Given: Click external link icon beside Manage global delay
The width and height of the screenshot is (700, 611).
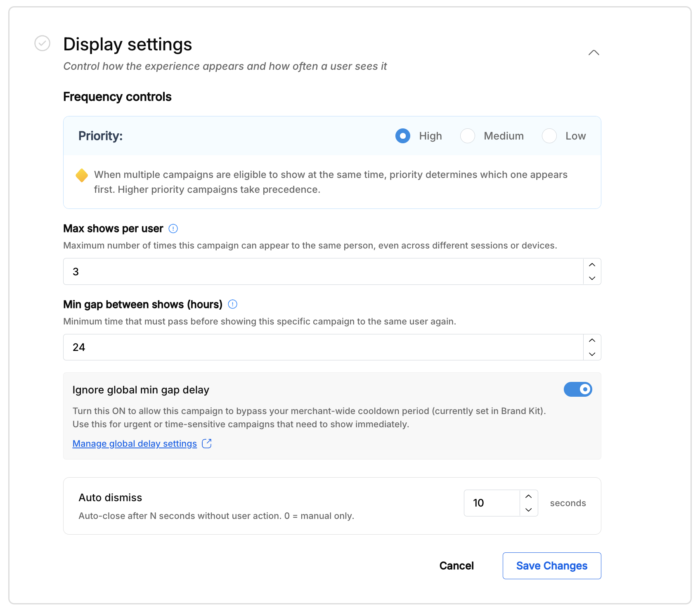Looking at the screenshot, I should pyautogui.click(x=207, y=443).
